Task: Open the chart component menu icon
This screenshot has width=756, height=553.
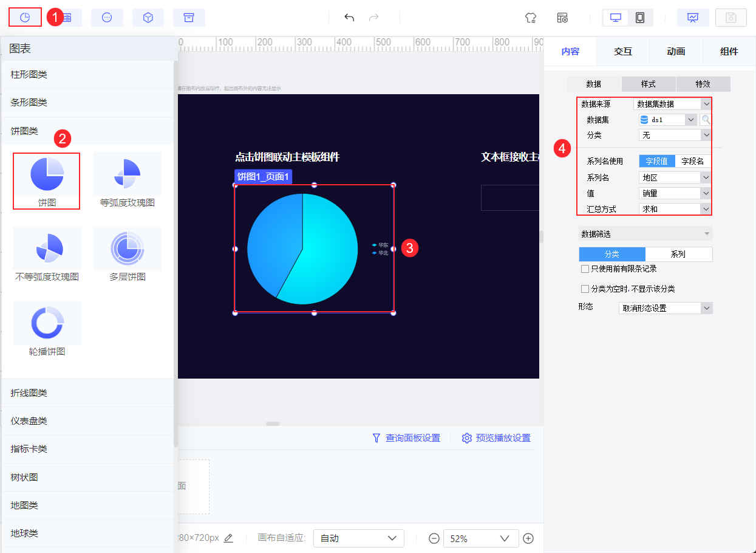Action: coord(25,18)
